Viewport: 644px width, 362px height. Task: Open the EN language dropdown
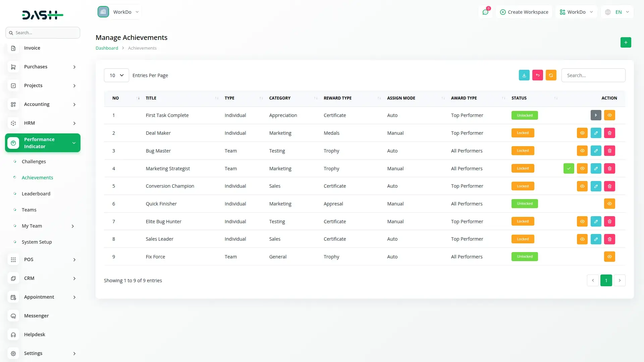click(x=618, y=12)
